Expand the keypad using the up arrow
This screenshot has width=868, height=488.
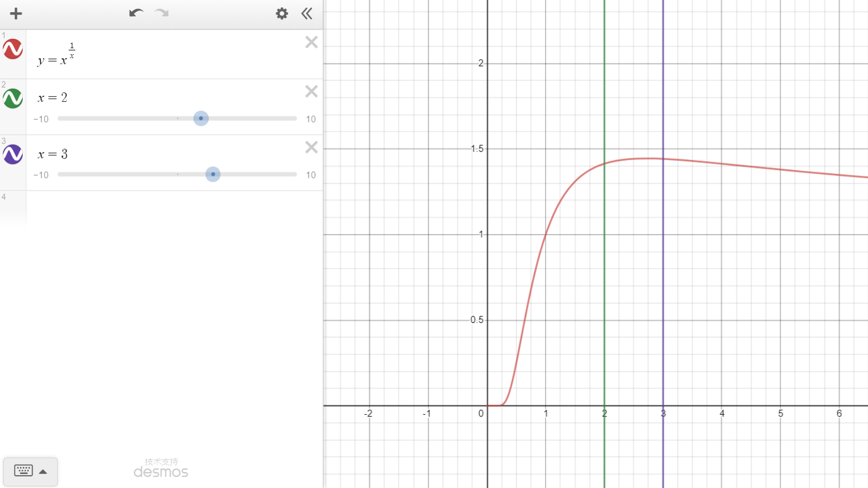43,472
